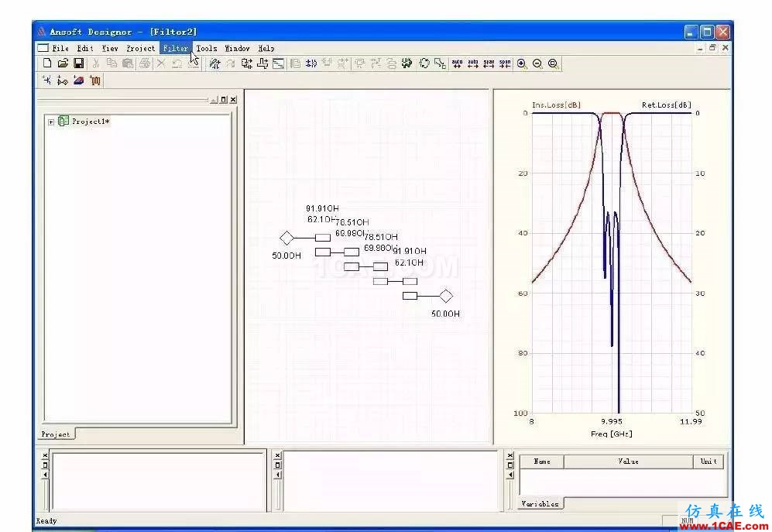Click the 'Freq [GHz]' axis label
The height and width of the screenshot is (532, 772).
(x=612, y=434)
